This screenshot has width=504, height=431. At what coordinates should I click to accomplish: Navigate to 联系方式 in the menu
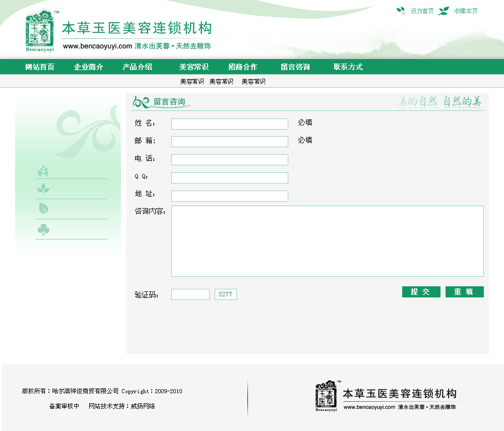click(x=348, y=67)
